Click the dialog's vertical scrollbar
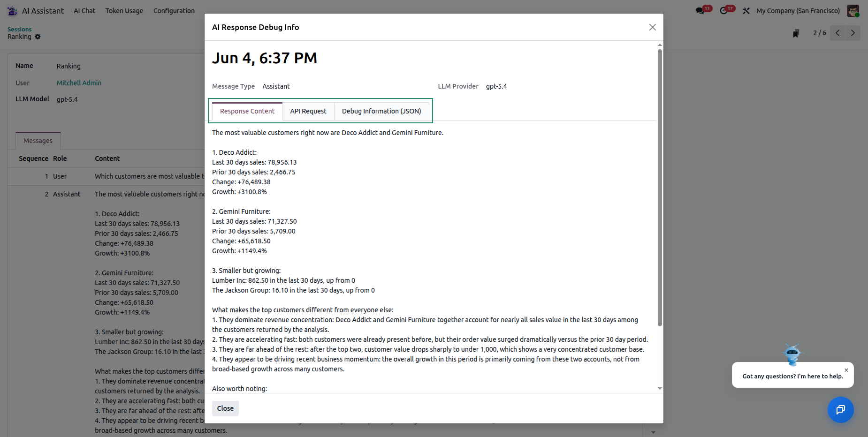868x437 pixels. (x=660, y=188)
